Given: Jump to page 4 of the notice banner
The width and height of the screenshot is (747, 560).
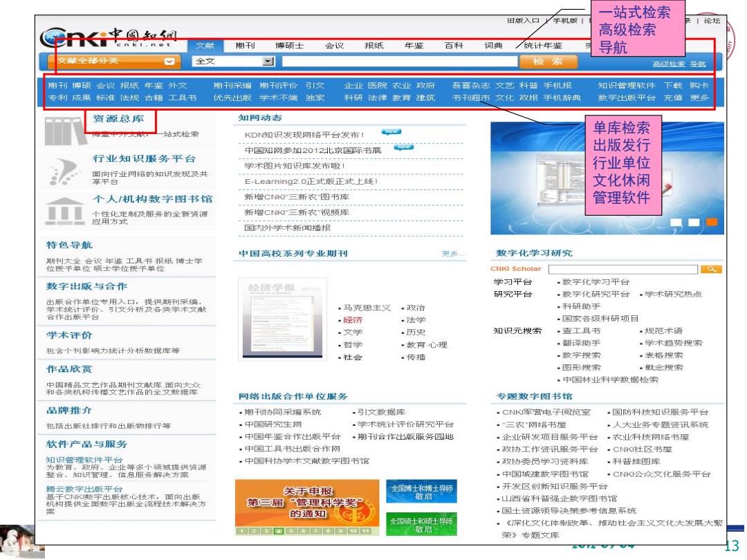Looking at the screenshot, I should click(x=279, y=531).
